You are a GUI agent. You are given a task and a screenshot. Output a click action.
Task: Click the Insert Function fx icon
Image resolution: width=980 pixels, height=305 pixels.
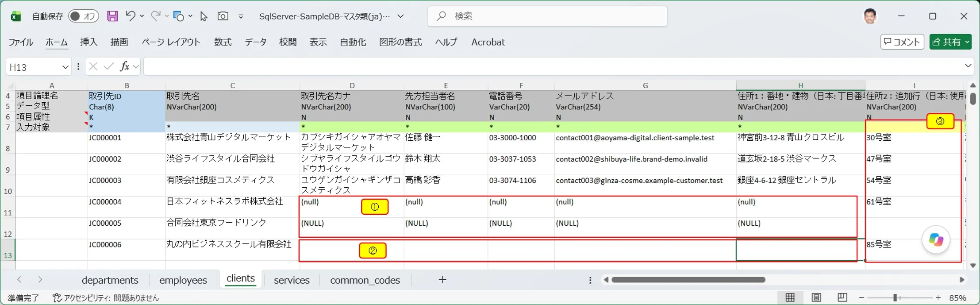125,66
